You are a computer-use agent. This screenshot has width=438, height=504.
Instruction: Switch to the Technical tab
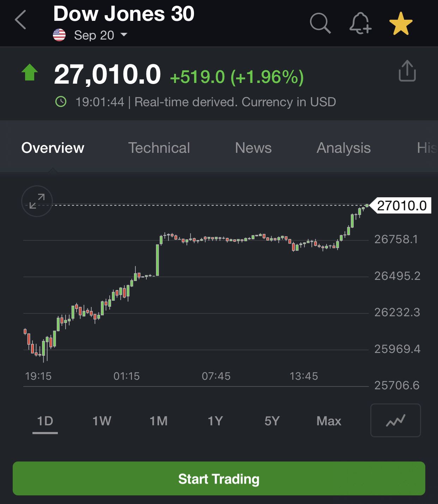tap(159, 148)
